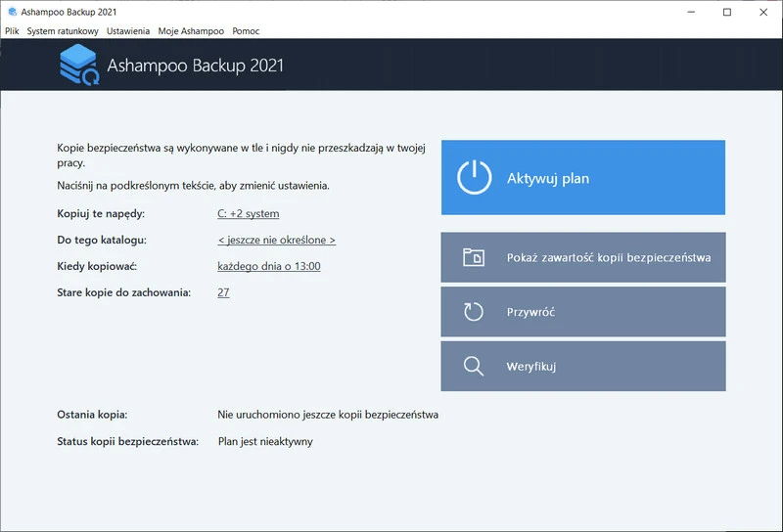Open the System ratunkowy menu

pos(63,31)
